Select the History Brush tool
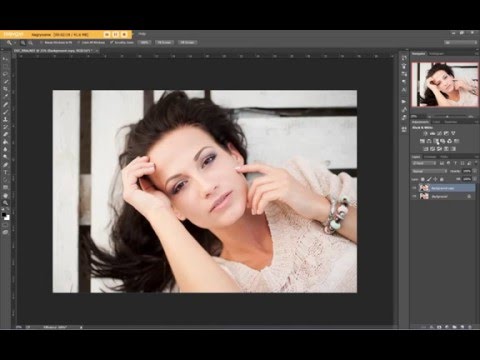The width and height of the screenshot is (480, 360). click(5, 127)
